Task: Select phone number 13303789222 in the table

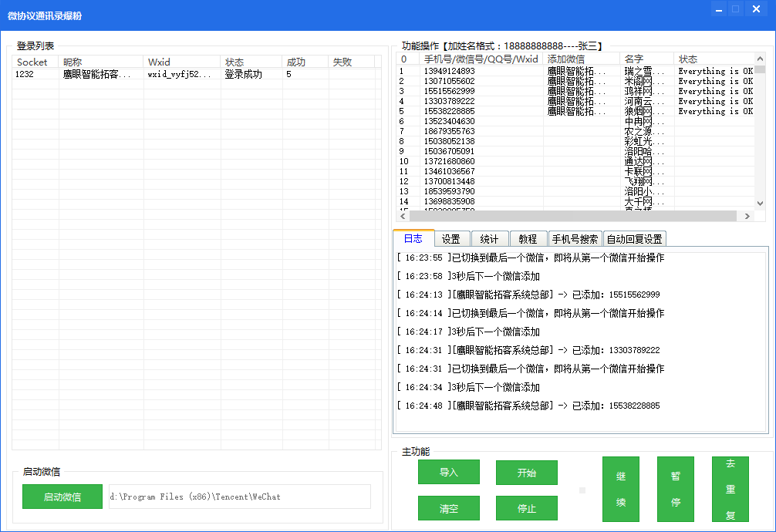Action: [450, 101]
